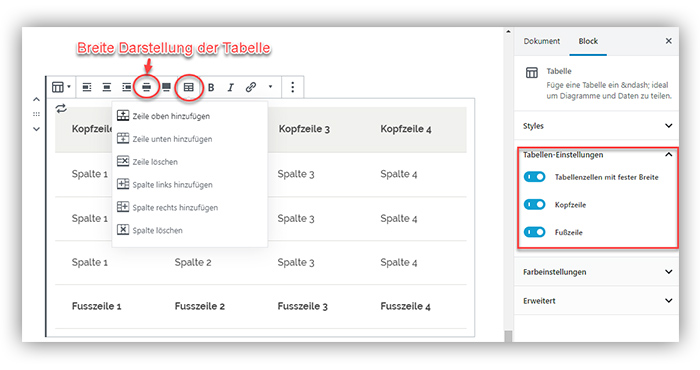Click the Tabelle block icon in sidebar
Image resolution: width=700 pixels, height=370 pixels.
pyautogui.click(x=532, y=73)
